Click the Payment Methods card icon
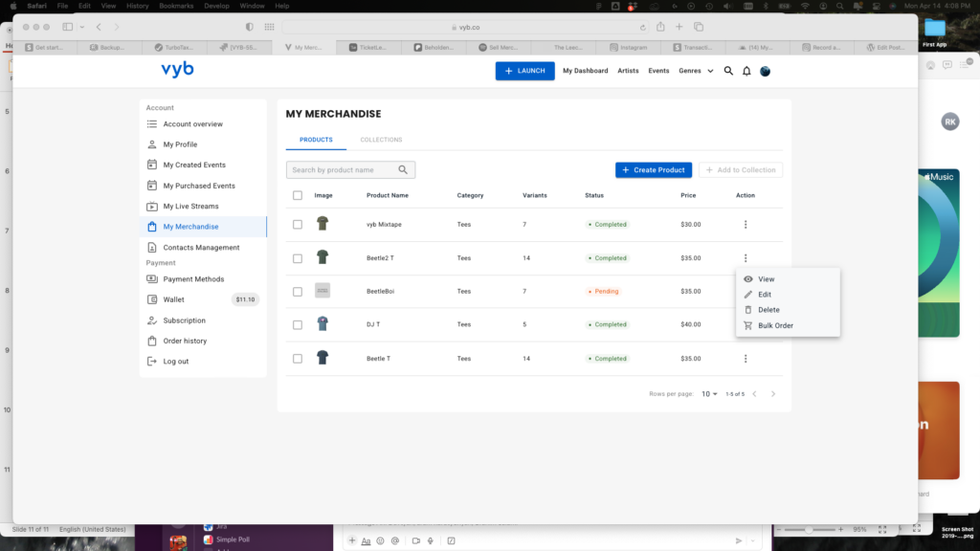 point(152,279)
